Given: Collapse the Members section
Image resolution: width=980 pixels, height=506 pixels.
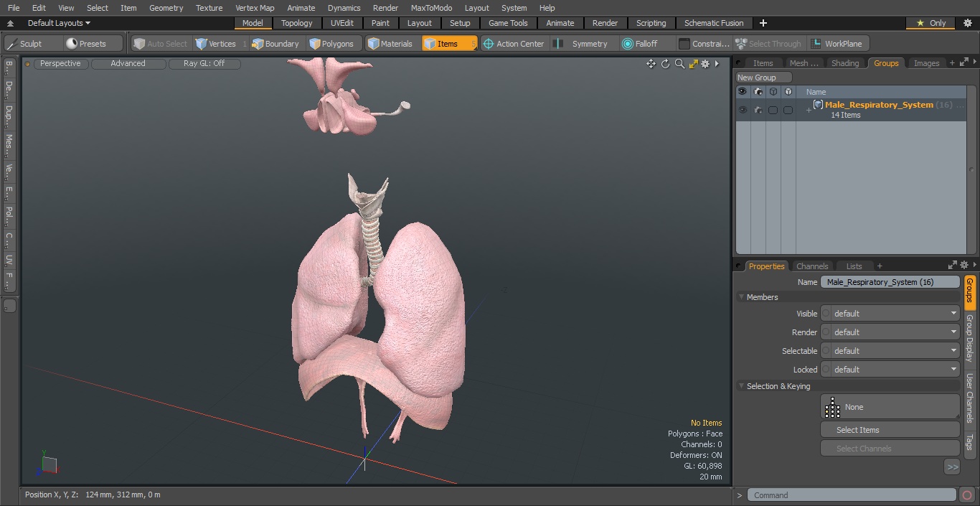Looking at the screenshot, I should tap(741, 297).
